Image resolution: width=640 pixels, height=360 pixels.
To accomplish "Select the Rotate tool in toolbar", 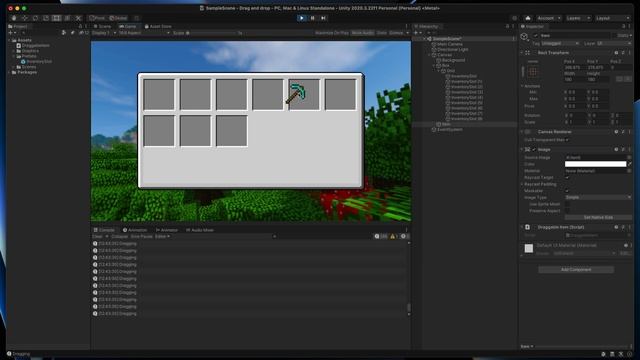I will tap(35, 18).
